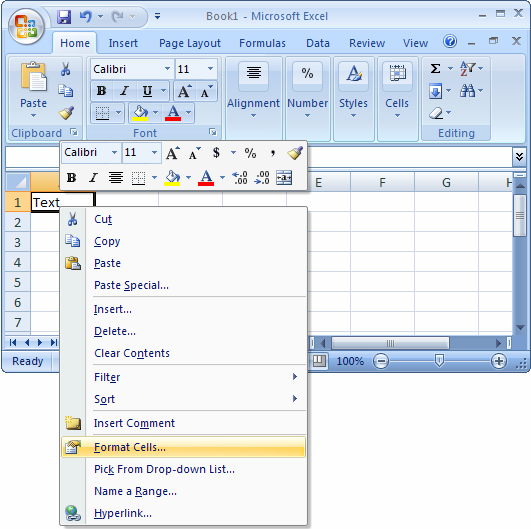Apply Percent Style in mini toolbar
This screenshot has height=529, width=531.
click(x=250, y=153)
